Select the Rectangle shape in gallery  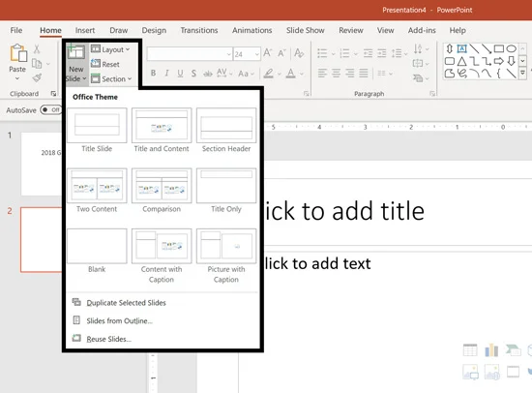499,49
